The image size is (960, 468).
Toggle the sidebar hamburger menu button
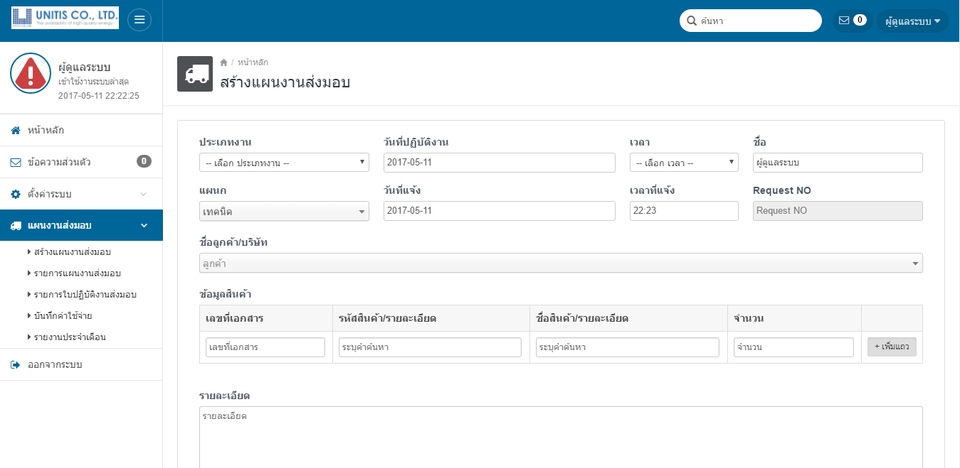click(140, 20)
